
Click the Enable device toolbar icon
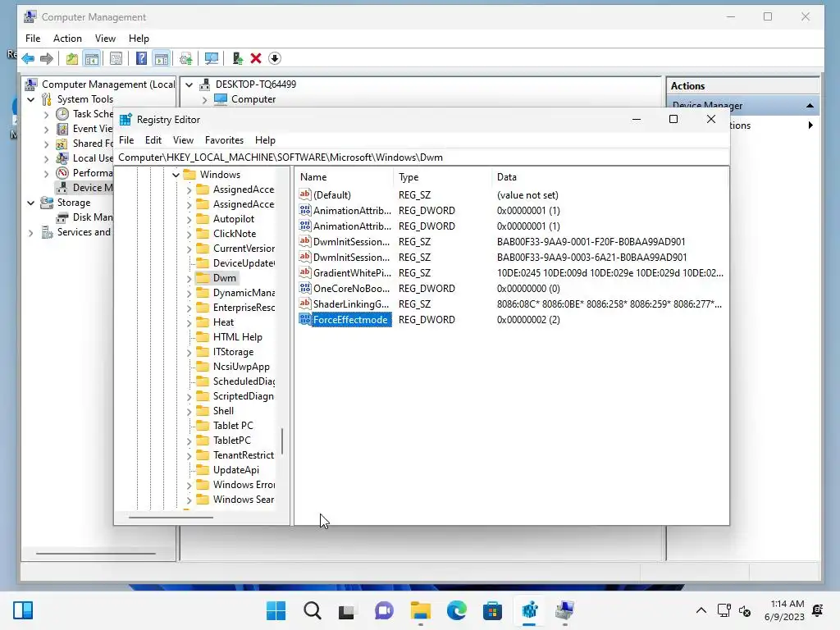tap(237, 58)
